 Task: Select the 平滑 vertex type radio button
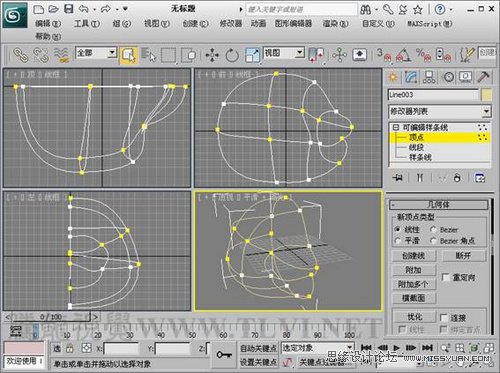point(397,240)
